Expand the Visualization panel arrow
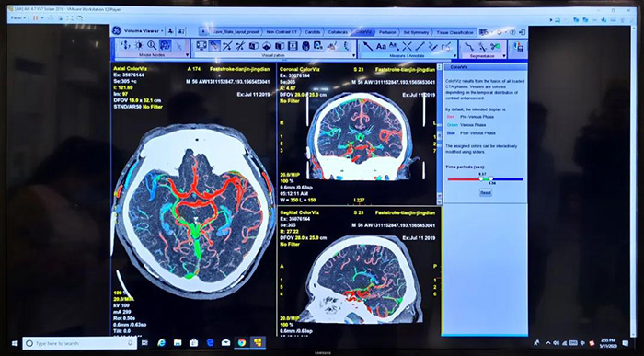 (x=354, y=55)
